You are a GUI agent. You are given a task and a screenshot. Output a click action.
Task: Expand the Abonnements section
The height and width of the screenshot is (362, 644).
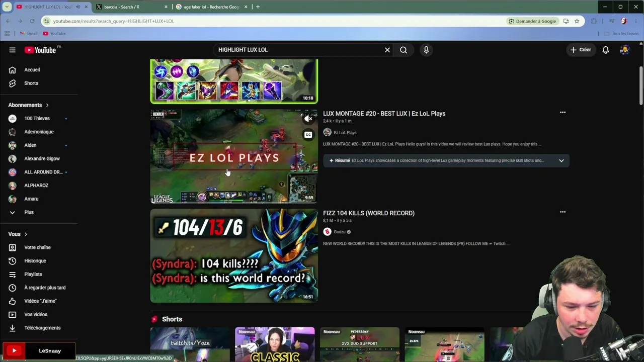click(29, 105)
